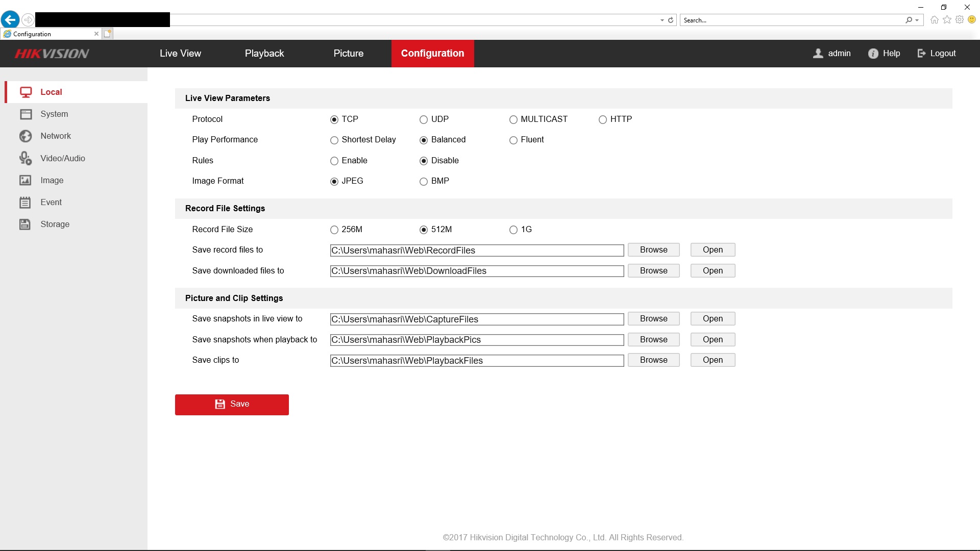The width and height of the screenshot is (980, 551).
Task: Switch to the Live View tab
Action: pos(180,54)
